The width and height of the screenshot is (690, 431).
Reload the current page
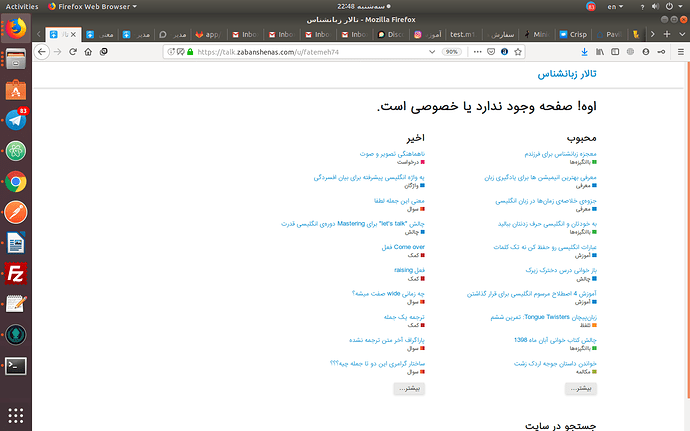pyautogui.click(x=73, y=52)
